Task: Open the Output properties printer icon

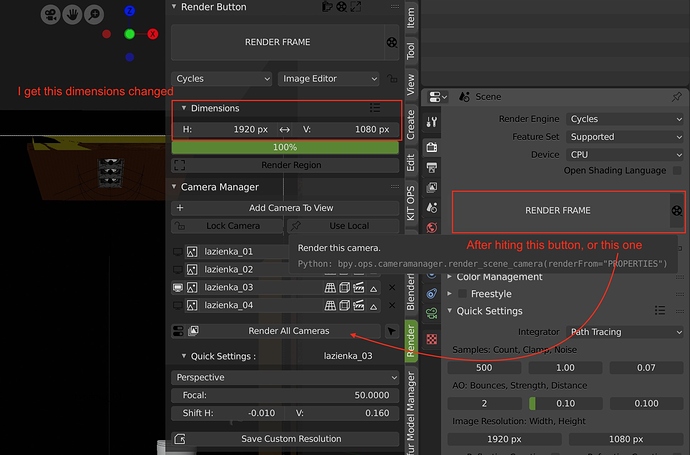Action: [x=432, y=167]
